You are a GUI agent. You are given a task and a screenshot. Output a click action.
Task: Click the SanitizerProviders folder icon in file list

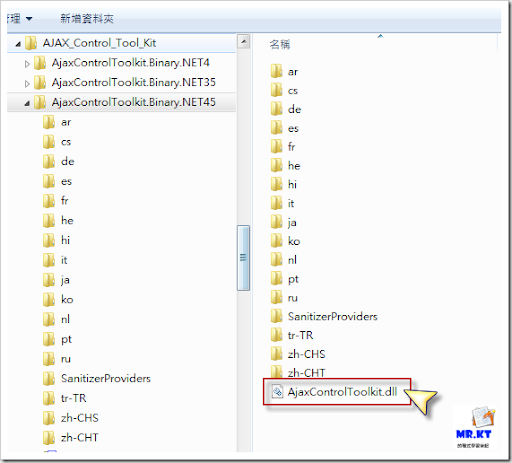pyautogui.click(x=277, y=316)
